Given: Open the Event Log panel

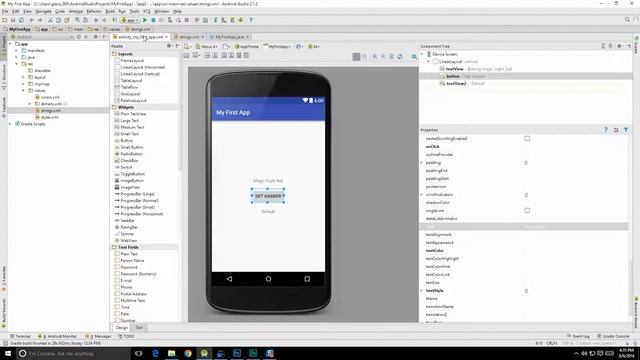Looking at the screenshot, I should [578, 336].
